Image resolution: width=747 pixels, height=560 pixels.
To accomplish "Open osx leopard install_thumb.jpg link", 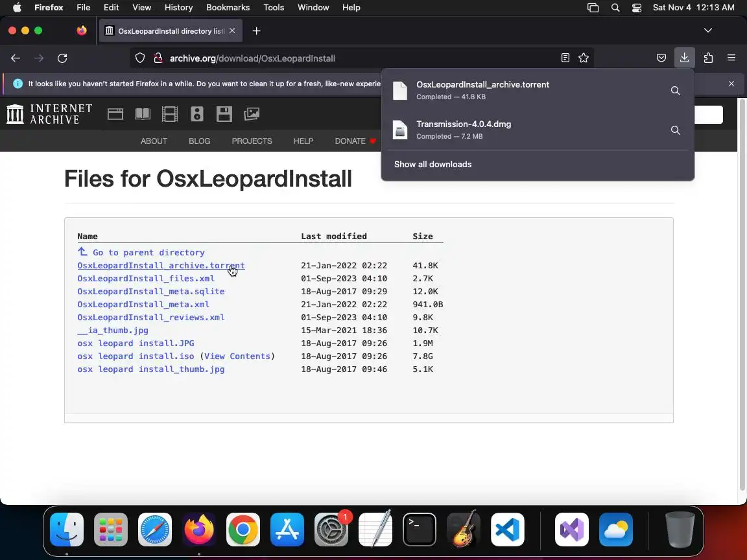I will pyautogui.click(x=151, y=369).
